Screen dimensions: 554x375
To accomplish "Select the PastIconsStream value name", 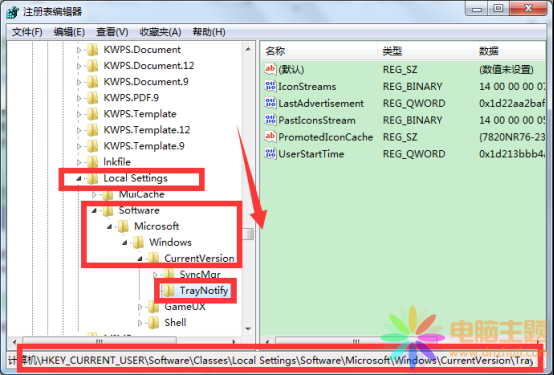I will point(317,121).
